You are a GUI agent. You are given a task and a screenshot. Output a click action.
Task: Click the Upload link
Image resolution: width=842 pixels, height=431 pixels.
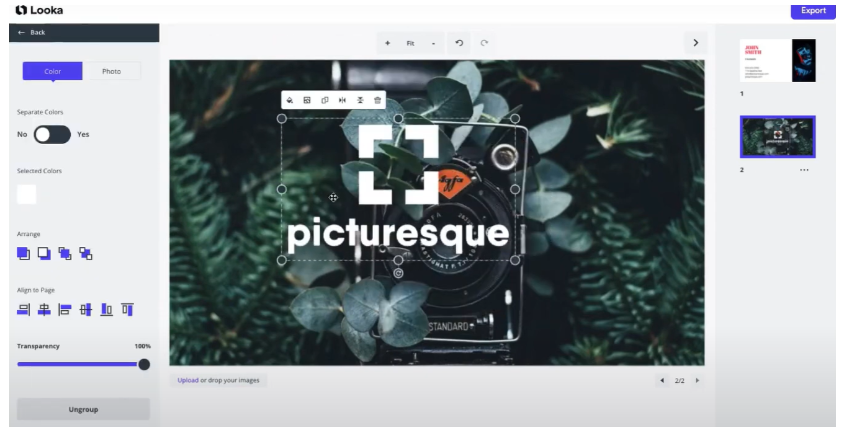tap(188, 380)
